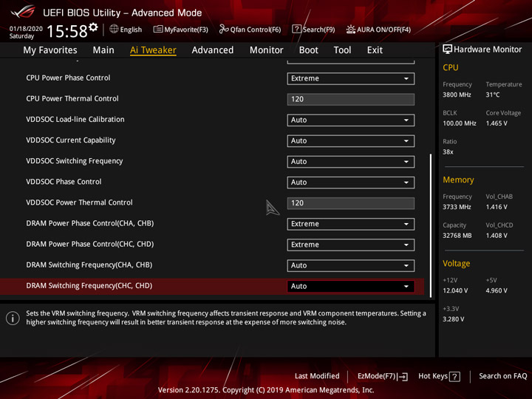Image resolution: width=532 pixels, height=399 pixels.
Task: Open VDDSOC Switching Frequency dropdown
Action: click(350, 162)
